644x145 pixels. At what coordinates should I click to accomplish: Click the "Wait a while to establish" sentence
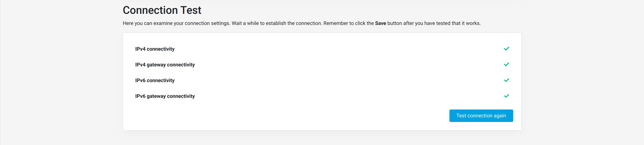[x=277, y=23]
